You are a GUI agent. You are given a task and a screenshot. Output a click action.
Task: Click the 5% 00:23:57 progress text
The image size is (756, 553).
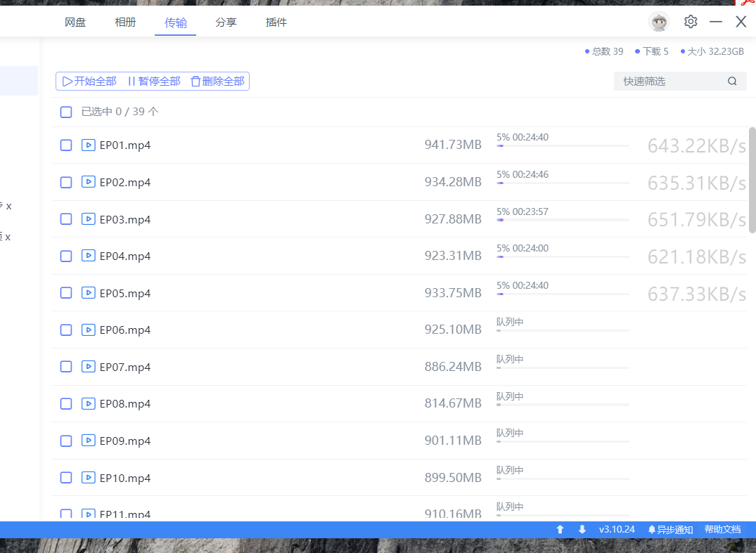coord(523,212)
